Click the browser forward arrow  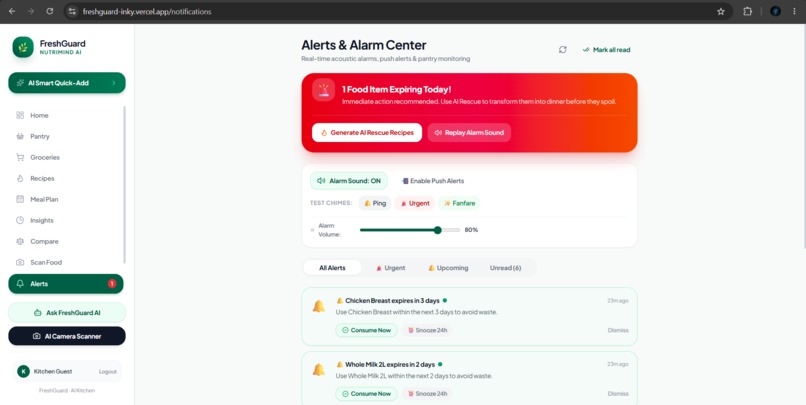31,11
